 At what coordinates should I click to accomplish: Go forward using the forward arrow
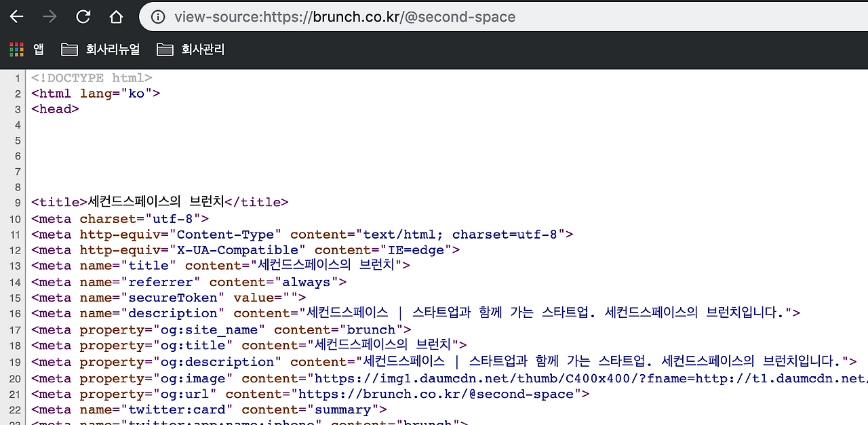pos(50,16)
